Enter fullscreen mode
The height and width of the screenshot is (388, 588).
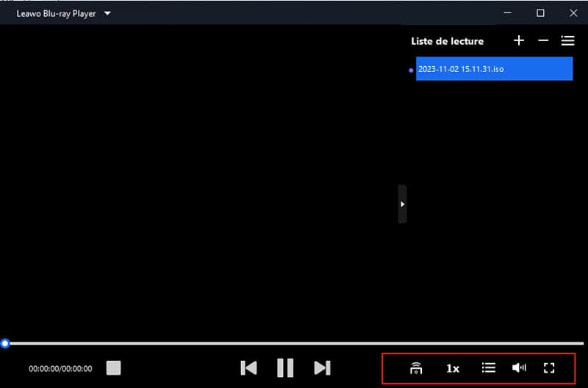click(x=548, y=367)
